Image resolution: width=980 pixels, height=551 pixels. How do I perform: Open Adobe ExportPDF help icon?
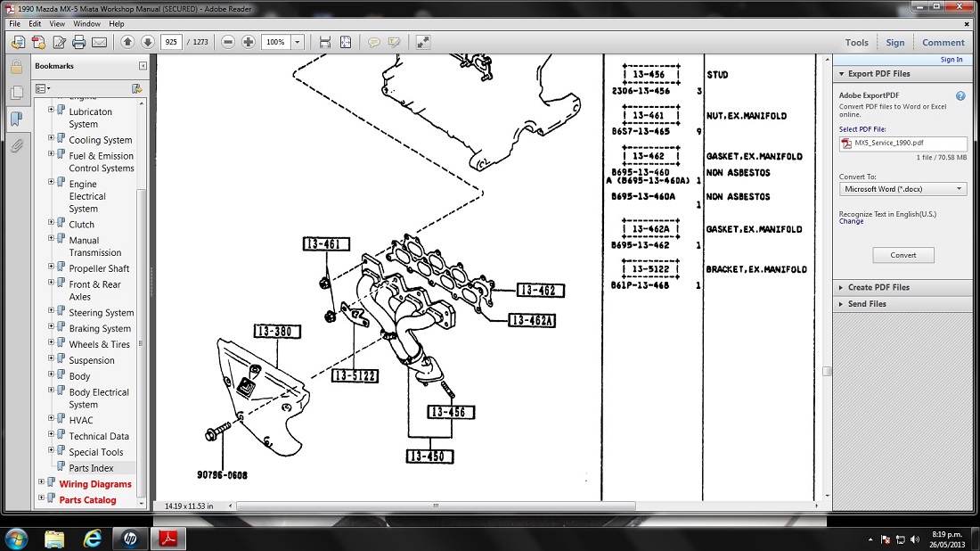click(960, 95)
